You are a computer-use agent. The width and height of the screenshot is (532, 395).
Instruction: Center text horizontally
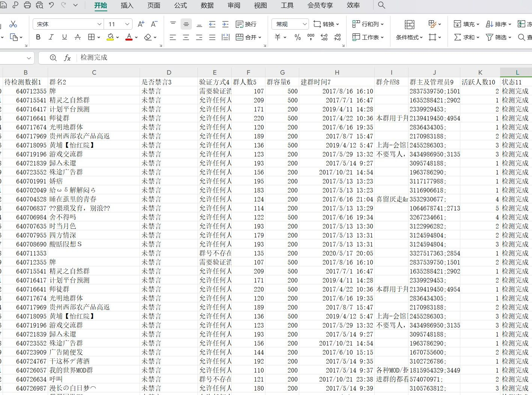pyautogui.click(x=186, y=37)
